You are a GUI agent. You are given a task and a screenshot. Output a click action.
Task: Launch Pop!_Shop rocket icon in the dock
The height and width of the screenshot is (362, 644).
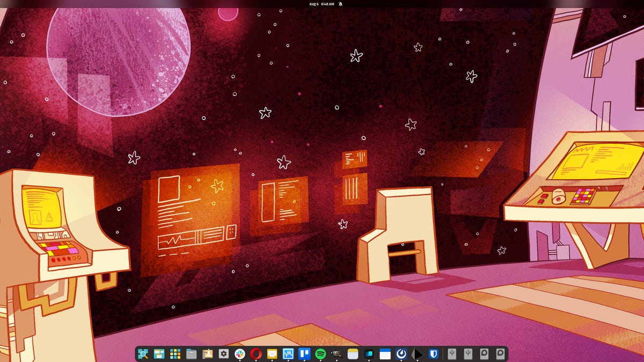coord(208,354)
